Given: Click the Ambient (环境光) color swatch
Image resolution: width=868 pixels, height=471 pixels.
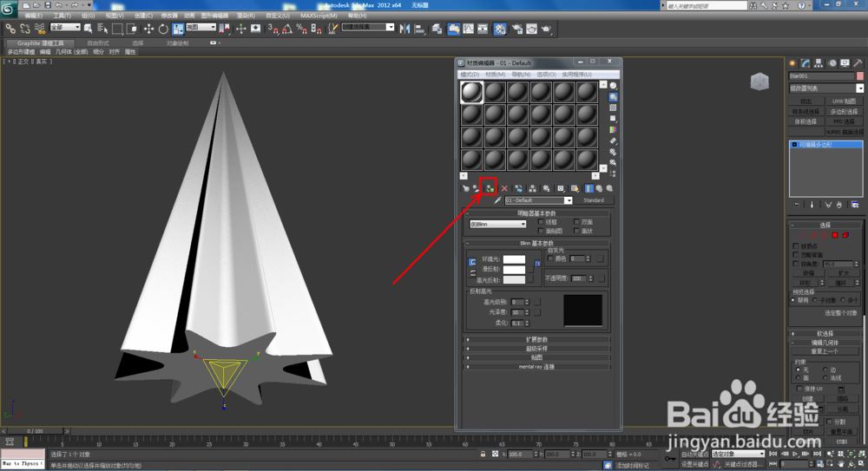Looking at the screenshot, I should [514, 259].
